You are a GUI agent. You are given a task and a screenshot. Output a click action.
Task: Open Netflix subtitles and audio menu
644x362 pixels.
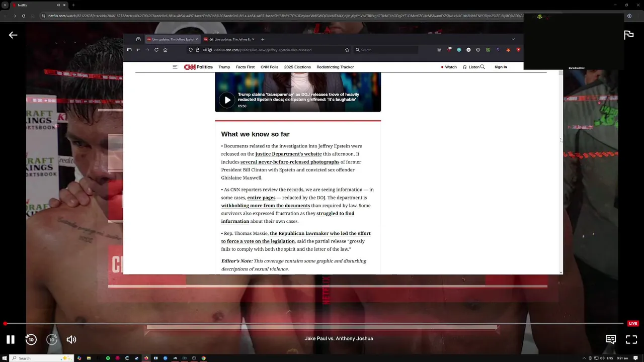pyautogui.click(x=611, y=339)
